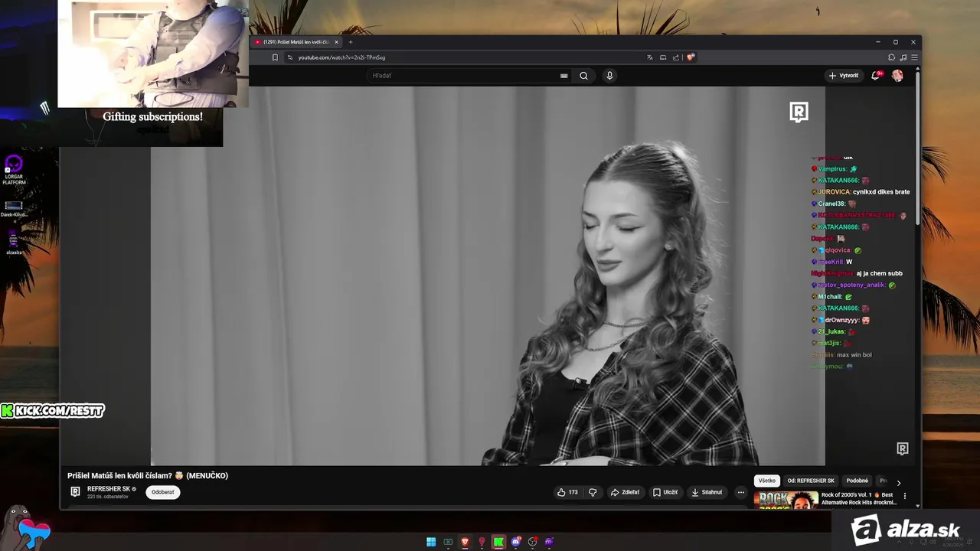980x551 pixels.
Task: Like the video with thumbs up (173)
Action: click(x=567, y=492)
